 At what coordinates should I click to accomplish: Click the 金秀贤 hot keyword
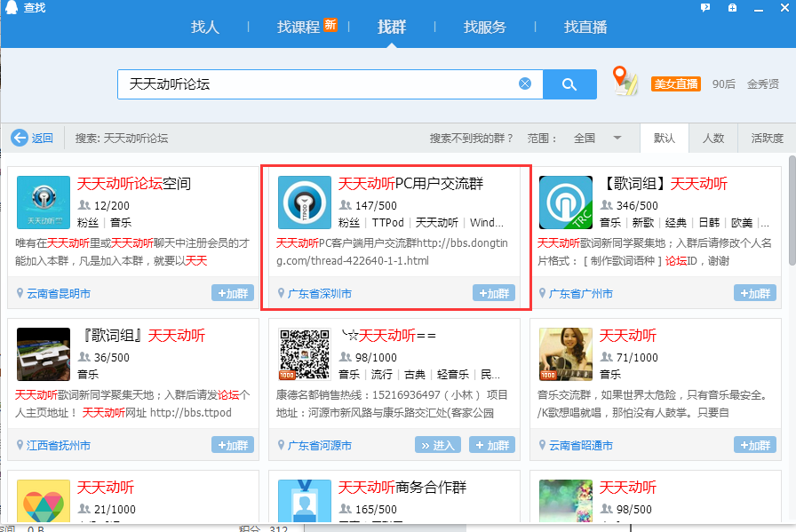coord(762,83)
